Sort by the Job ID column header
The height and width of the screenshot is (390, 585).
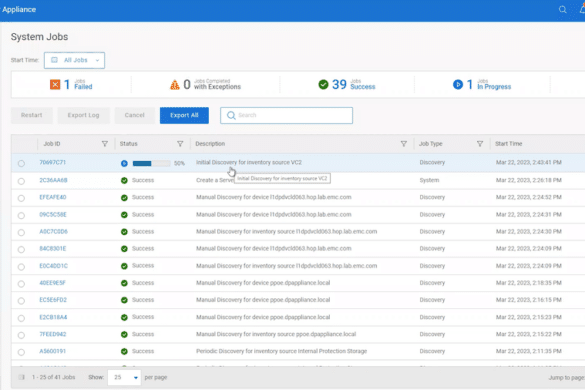point(52,144)
